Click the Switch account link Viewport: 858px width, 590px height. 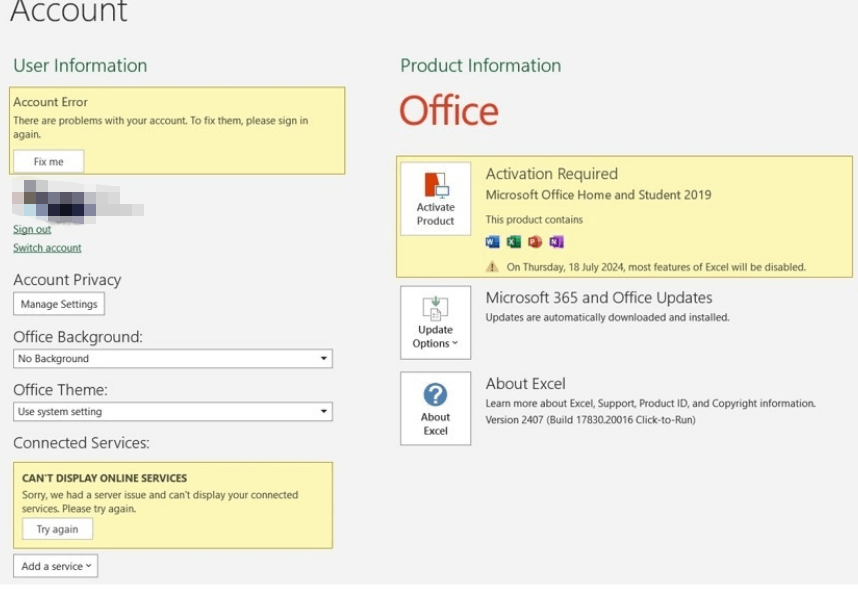(x=48, y=248)
